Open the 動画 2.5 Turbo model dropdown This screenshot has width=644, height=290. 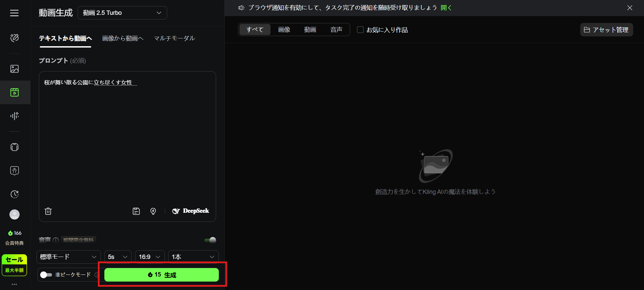click(x=122, y=13)
